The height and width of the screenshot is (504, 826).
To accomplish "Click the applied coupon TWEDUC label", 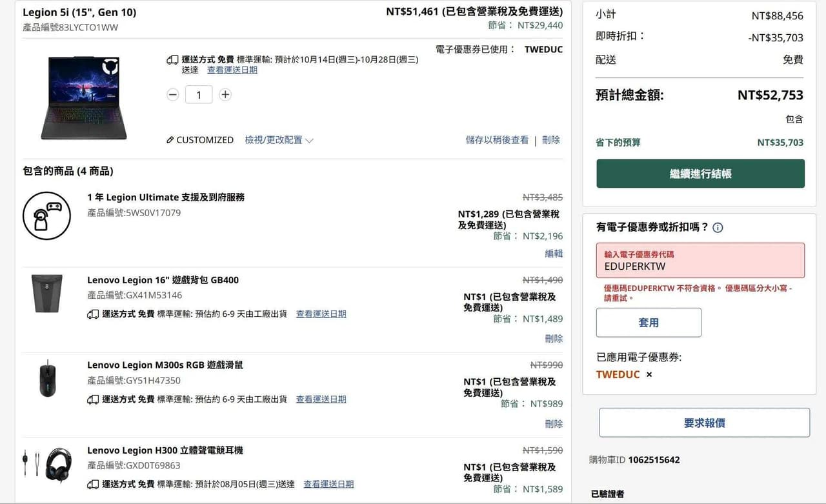I will (618, 375).
